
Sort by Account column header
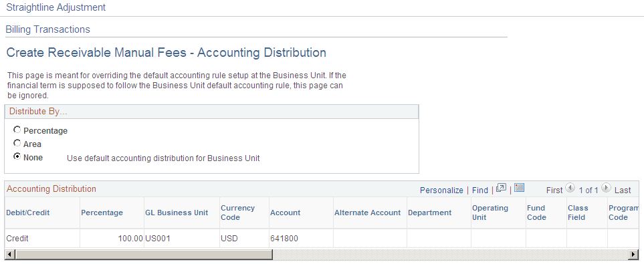click(x=285, y=213)
